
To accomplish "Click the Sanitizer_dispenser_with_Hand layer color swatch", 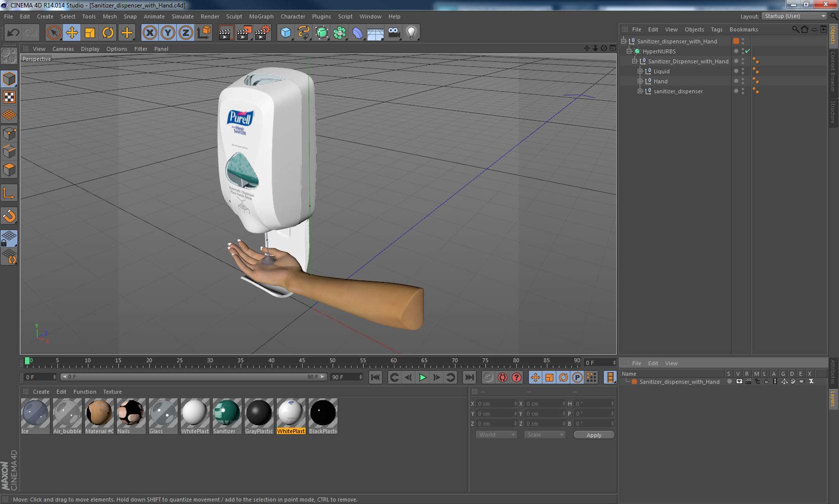I will tap(634, 382).
